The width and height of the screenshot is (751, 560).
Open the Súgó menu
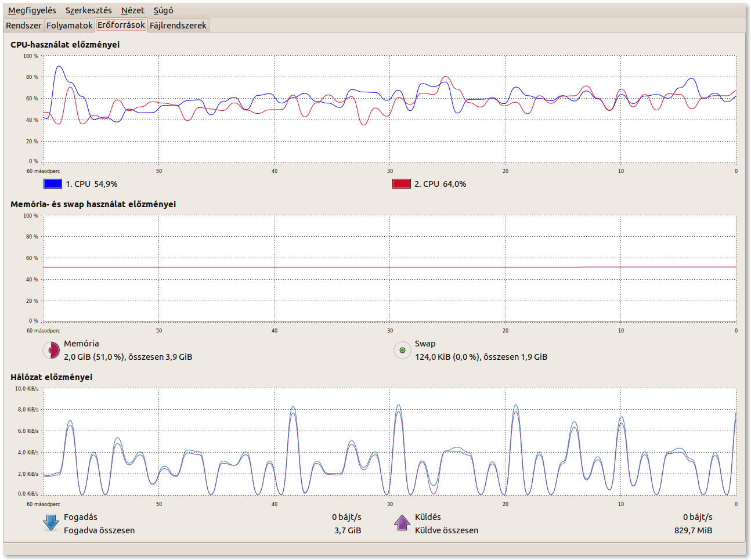coord(163,10)
